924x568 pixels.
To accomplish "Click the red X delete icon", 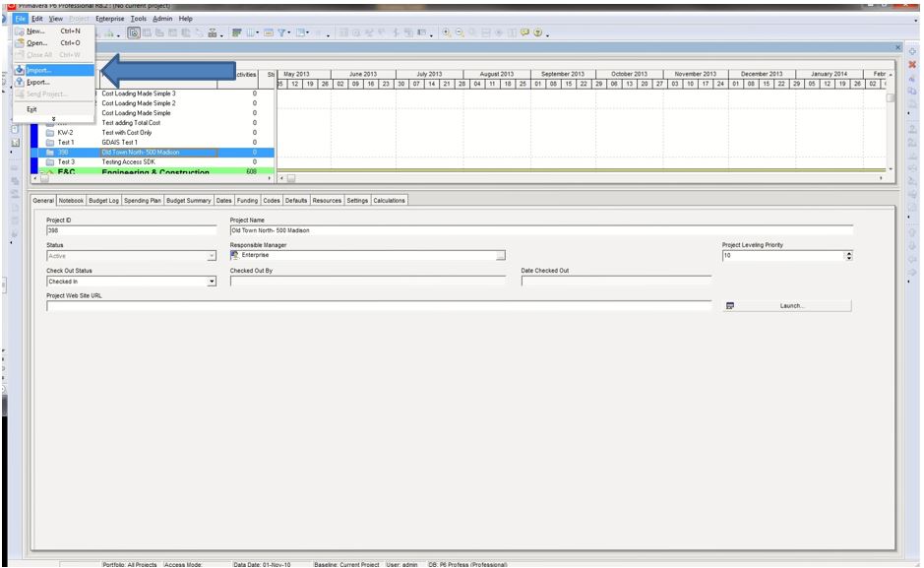I will 911,63.
